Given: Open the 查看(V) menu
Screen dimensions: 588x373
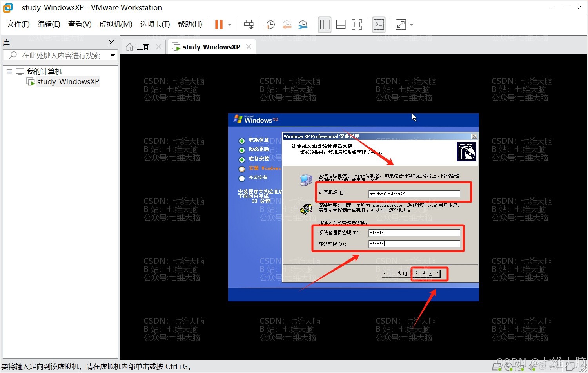Looking at the screenshot, I should pos(80,24).
